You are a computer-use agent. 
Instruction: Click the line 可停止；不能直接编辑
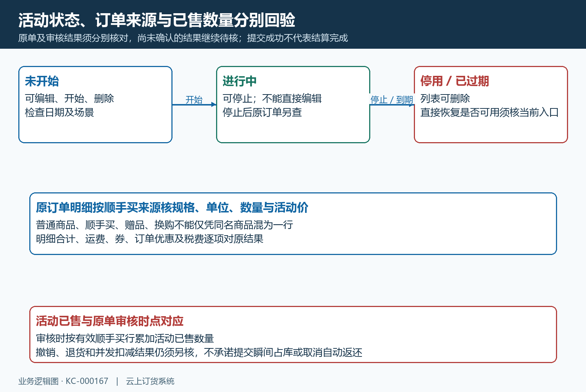(272, 99)
